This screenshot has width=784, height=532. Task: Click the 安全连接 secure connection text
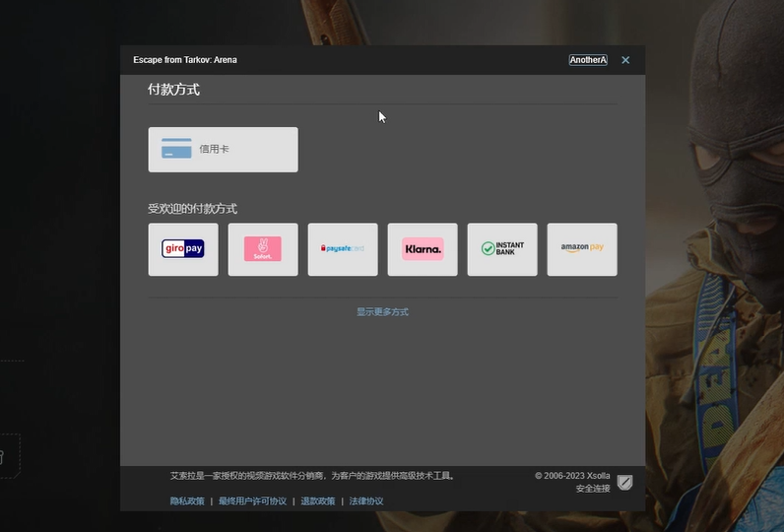pos(593,489)
